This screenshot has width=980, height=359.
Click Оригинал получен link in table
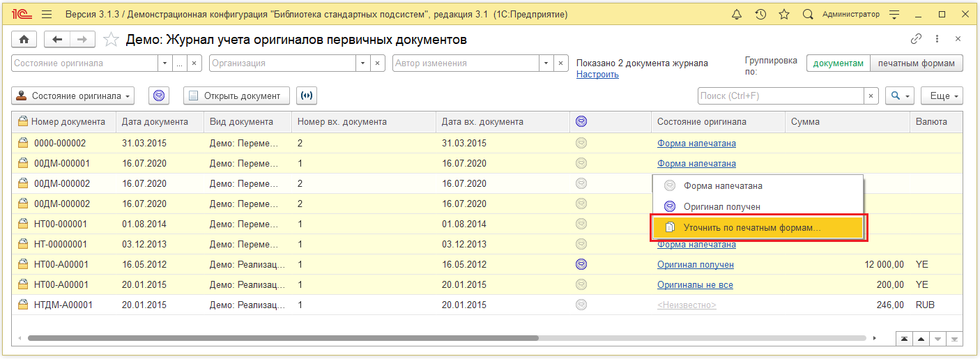coord(696,264)
